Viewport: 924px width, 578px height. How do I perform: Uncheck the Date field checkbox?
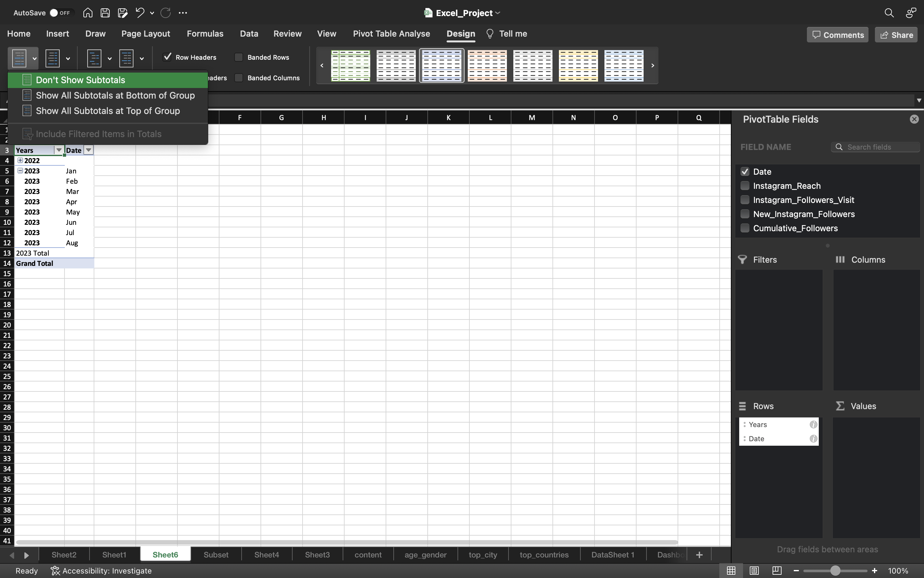pos(745,171)
